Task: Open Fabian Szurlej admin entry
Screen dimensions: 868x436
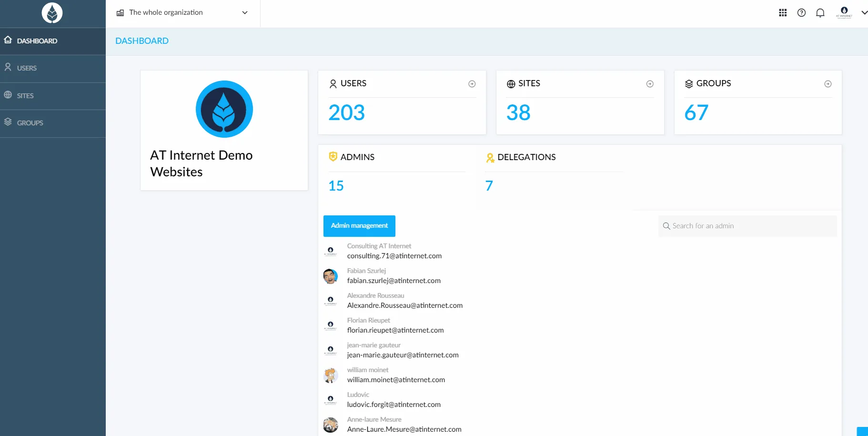Action: [394, 276]
